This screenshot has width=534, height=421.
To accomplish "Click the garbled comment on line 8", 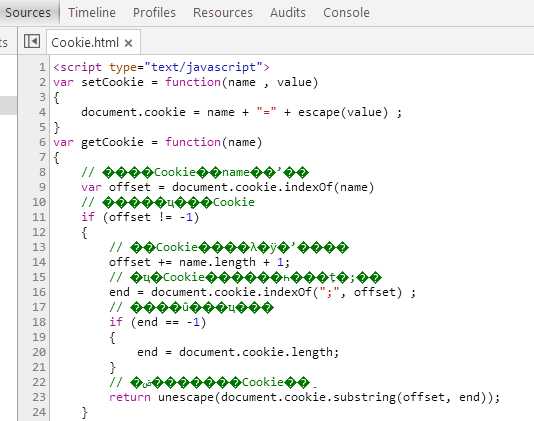I will point(195,172).
